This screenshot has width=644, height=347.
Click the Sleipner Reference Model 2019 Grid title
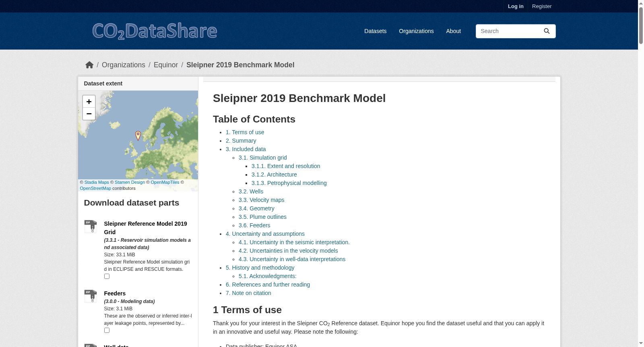click(146, 228)
